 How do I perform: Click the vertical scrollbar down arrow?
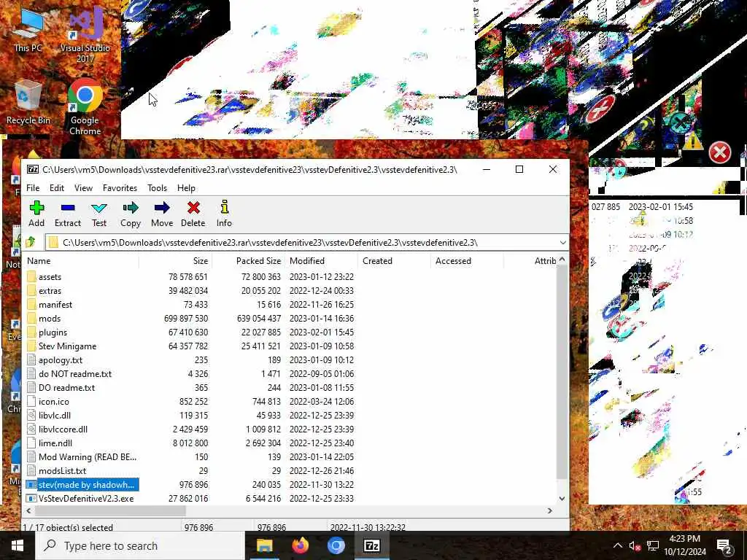point(562,499)
